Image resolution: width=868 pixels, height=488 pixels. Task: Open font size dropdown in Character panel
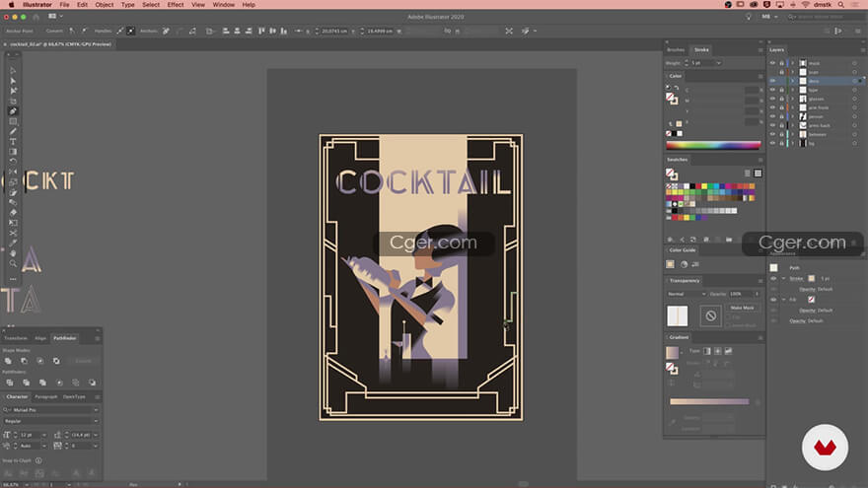click(44, 435)
